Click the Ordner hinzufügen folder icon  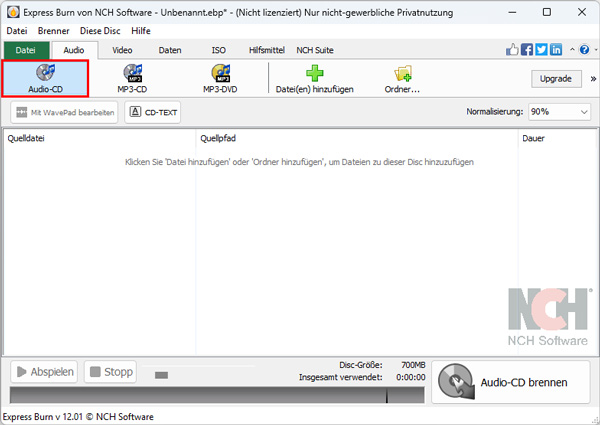pos(403,73)
